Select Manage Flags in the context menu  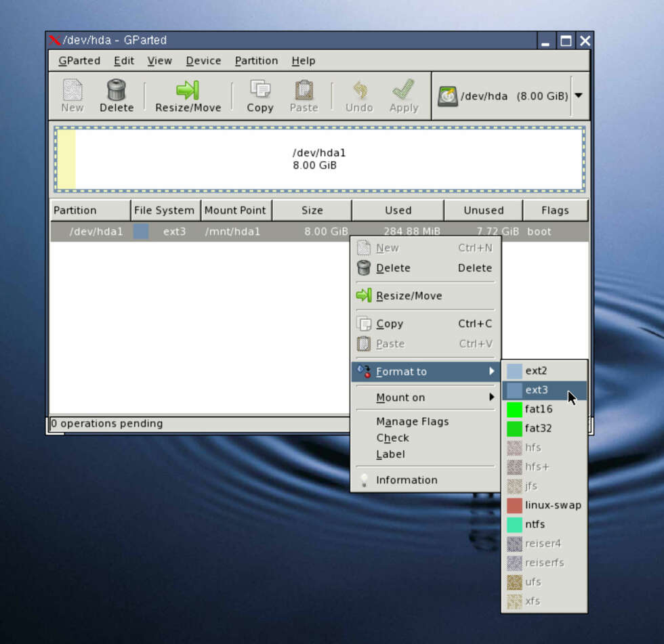426,421
